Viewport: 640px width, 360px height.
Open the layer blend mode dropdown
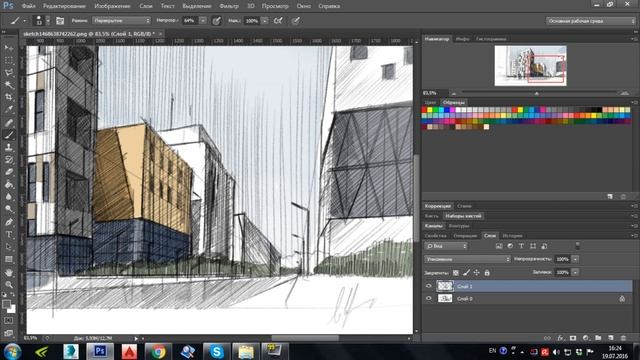click(x=467, y=259)
